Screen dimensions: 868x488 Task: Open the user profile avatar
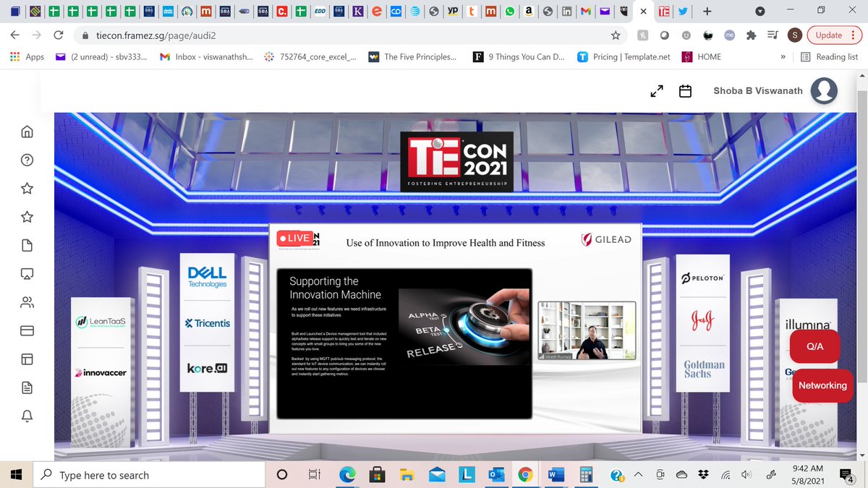824,91
